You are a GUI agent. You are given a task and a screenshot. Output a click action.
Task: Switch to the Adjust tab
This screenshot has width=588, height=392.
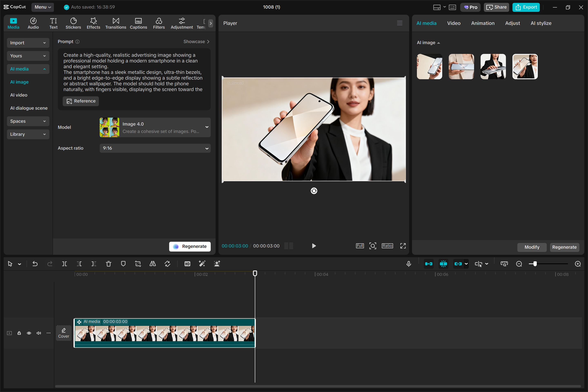coord(512,23)
